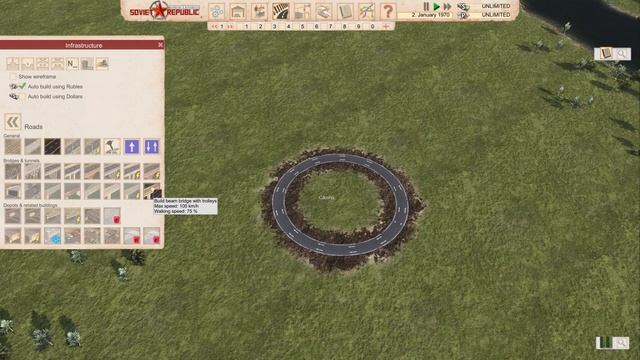The width and height of the screenshot is (640, 360).
Task: Open the question mark help menu
Action: (387, 11)
